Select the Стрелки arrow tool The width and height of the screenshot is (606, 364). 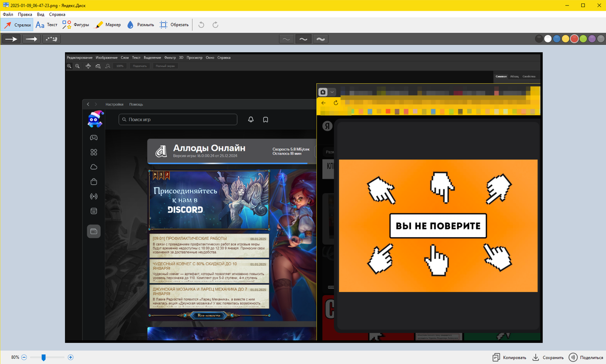tap(17, 25)
